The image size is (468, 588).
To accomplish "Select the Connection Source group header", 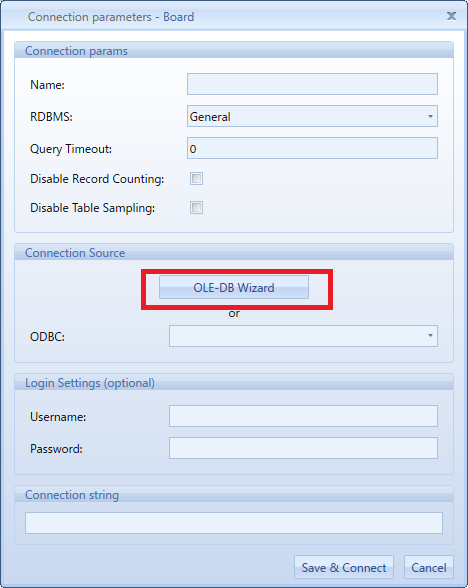I will (x=75, y=253).
